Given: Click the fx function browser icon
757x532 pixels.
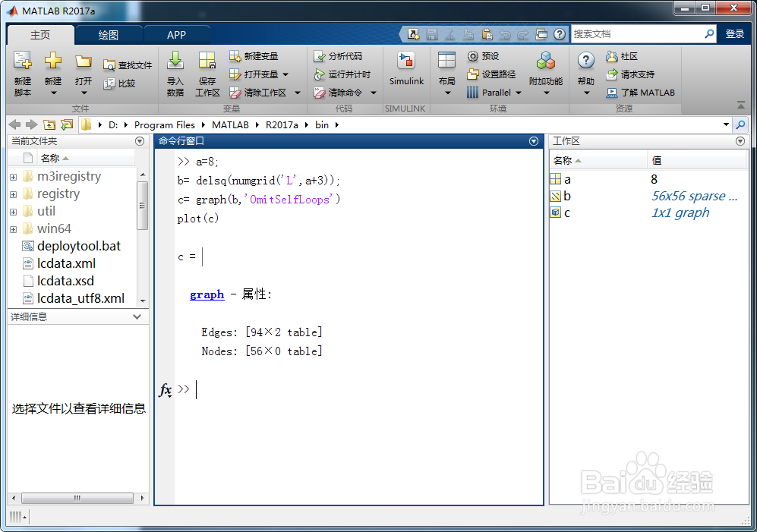Looking at the screenshot, I should 165,389.
